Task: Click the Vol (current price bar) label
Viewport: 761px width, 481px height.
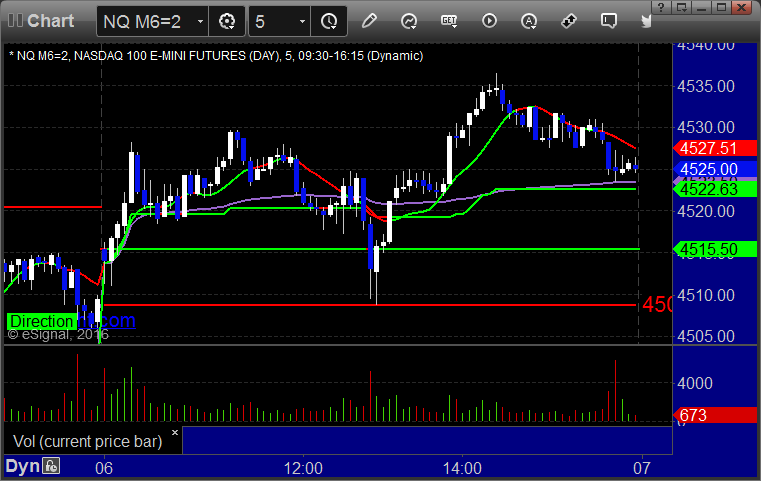Action: click(87, 441)
